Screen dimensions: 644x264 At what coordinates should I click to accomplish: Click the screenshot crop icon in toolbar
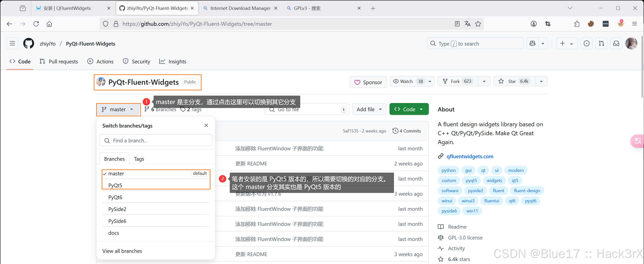point(548,24)
